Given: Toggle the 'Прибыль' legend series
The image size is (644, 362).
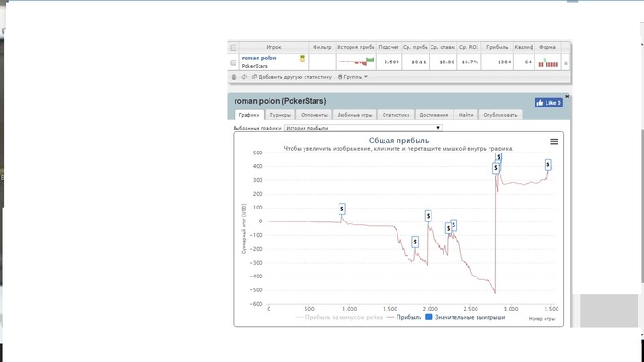Looking at the screenshot, I should click(404, 317).
